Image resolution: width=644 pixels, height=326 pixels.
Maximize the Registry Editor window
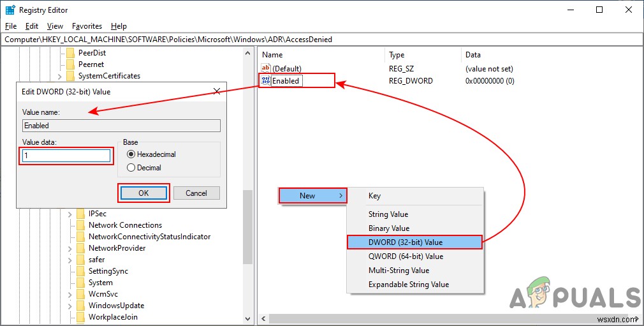[599, 10]
